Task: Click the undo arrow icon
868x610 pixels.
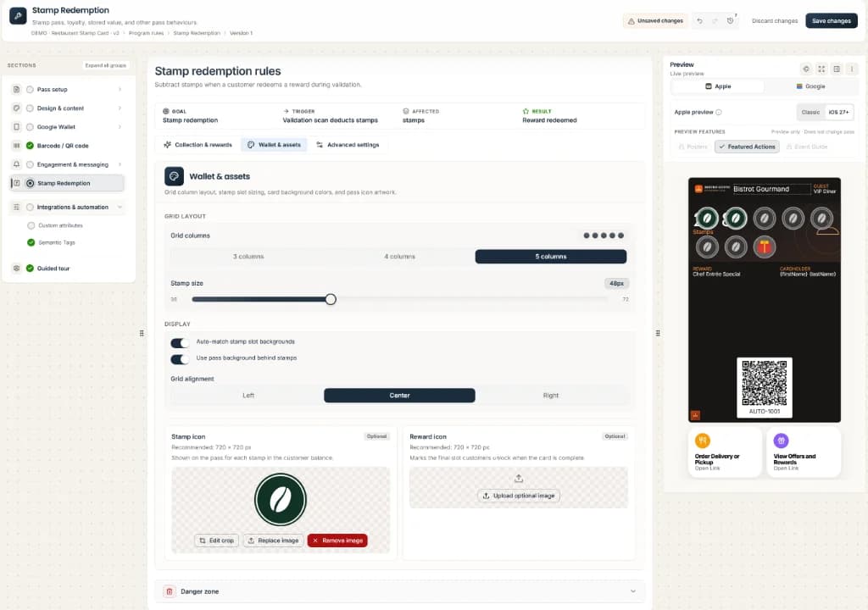Action: tap(699, 21)
